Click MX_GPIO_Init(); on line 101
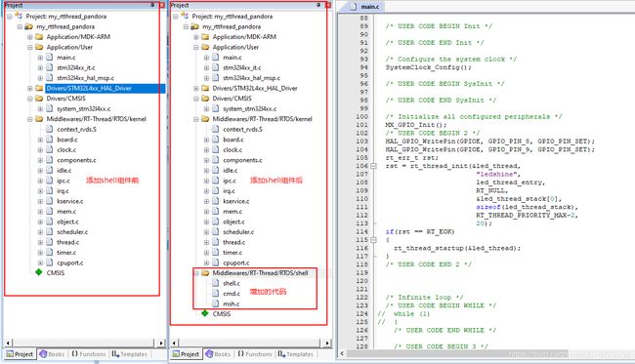Image resolution: width=635 pixels, height=364 pixels. point(416,125)
